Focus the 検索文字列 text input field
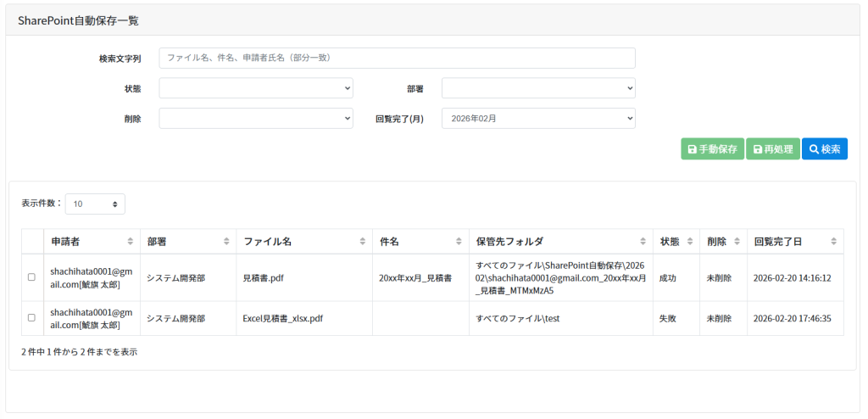The image size is (868, 419). coord(397,58)
